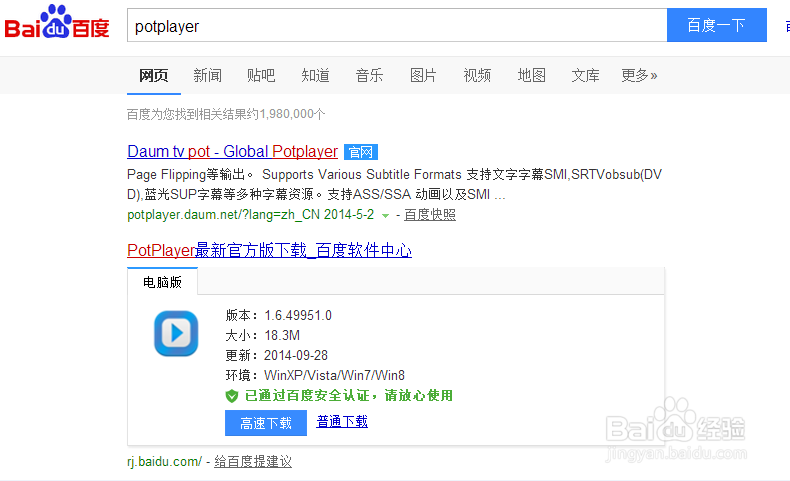
Task: Click the result count text 约1,980,000个
Action: point(287,114)
